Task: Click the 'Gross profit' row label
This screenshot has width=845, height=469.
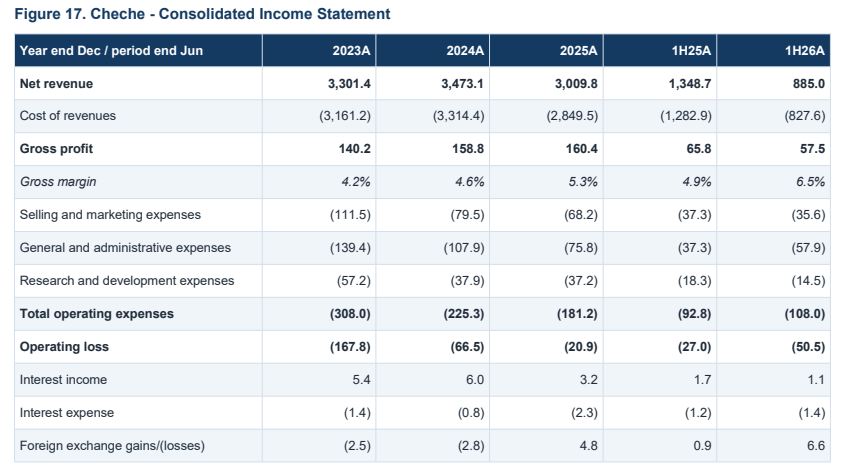Action: click(57, 149)
